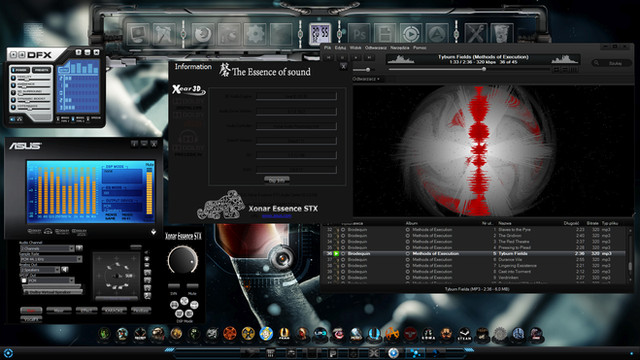Click the Windows start orb

click(x=8, y=353)
